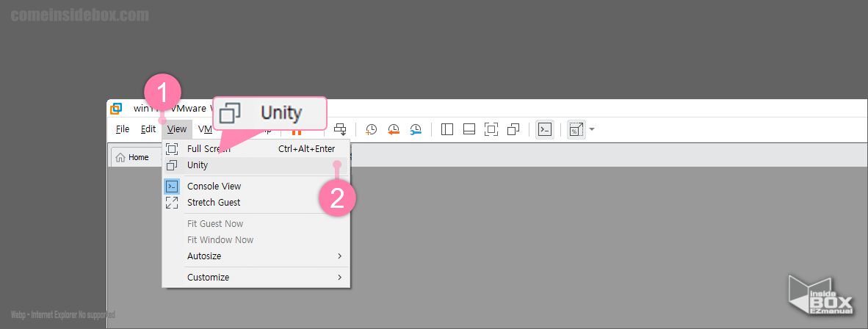Viewport: 868px width, 329px height.
Task: Select Console View menu entry
Action: [256, 186]
